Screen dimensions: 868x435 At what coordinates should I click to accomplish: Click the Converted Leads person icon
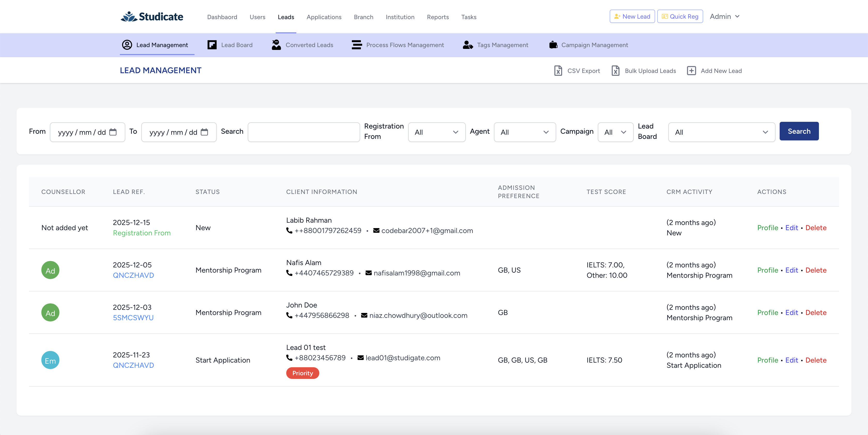click(276, 45)
